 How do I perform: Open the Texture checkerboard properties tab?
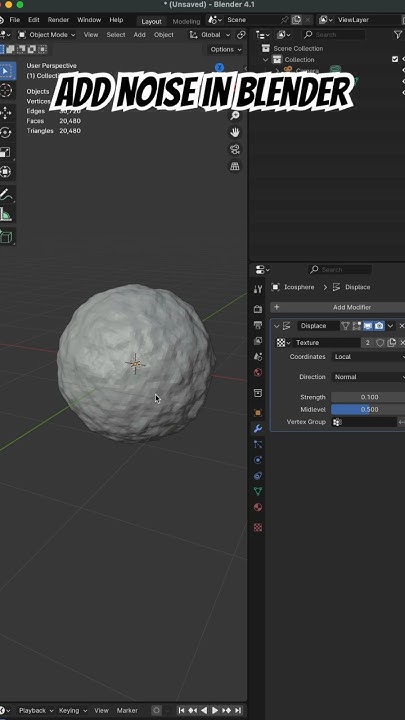(x=258, y=527)
